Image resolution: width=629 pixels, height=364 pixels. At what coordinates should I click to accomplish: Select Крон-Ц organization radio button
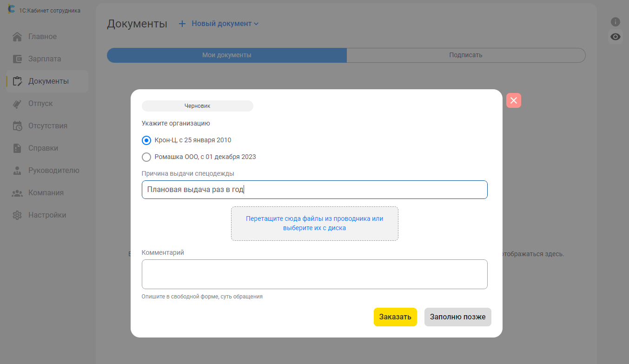coord(146,140)
